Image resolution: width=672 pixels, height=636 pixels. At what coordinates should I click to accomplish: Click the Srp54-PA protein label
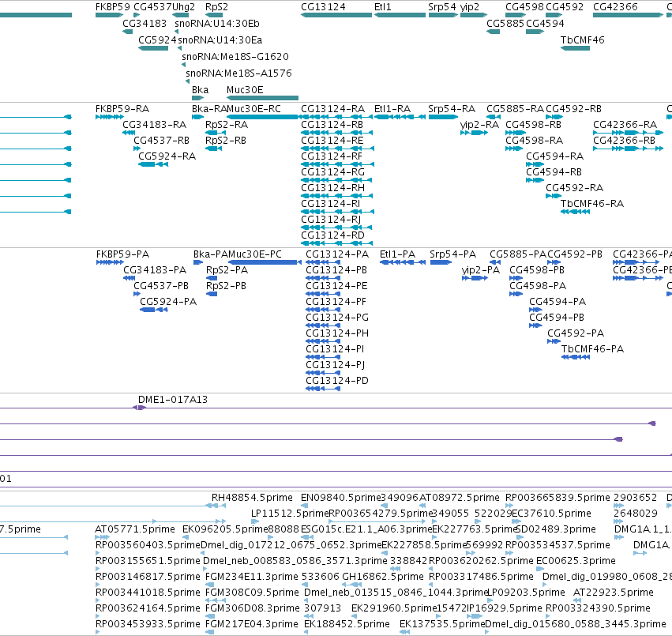(453, 254)
